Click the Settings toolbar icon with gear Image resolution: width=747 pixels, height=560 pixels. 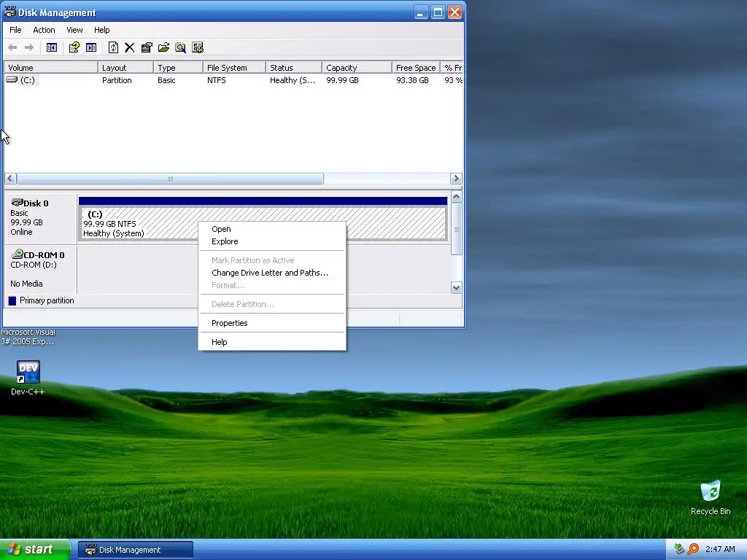(x=198, y=47)
